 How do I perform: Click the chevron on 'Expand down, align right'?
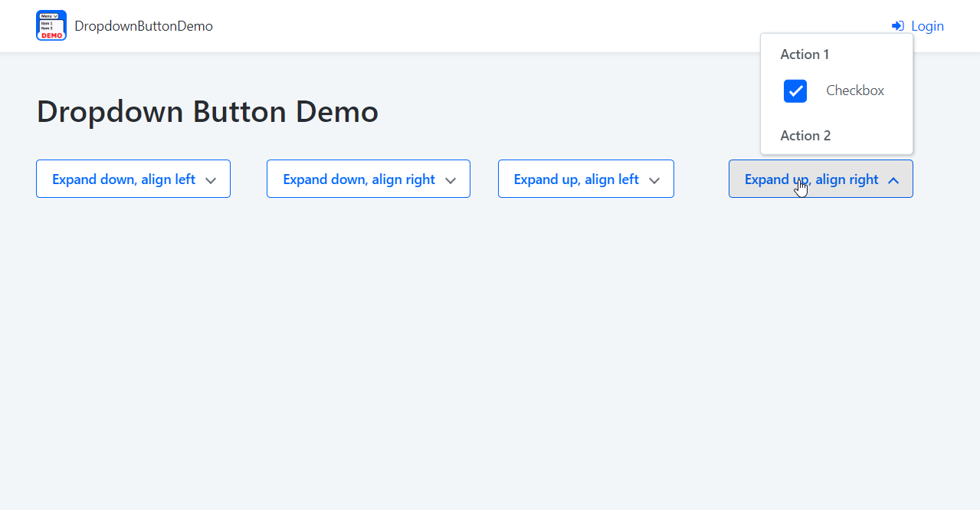(450, 179)
